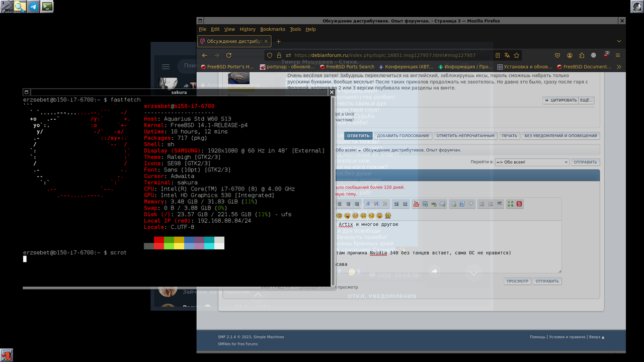Click the padlock site security icon

tap(279, 55)
